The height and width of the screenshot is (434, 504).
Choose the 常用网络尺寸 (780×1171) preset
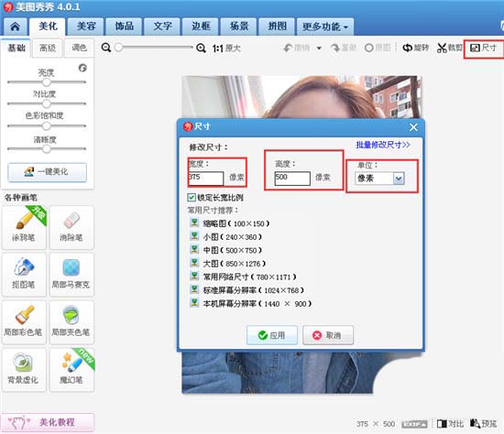click(243, 277)
